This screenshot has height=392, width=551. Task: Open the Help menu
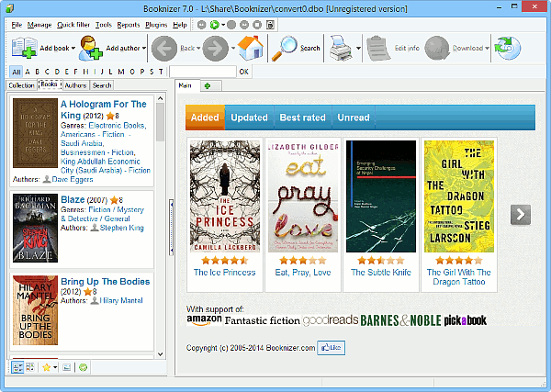coord(180,25)
